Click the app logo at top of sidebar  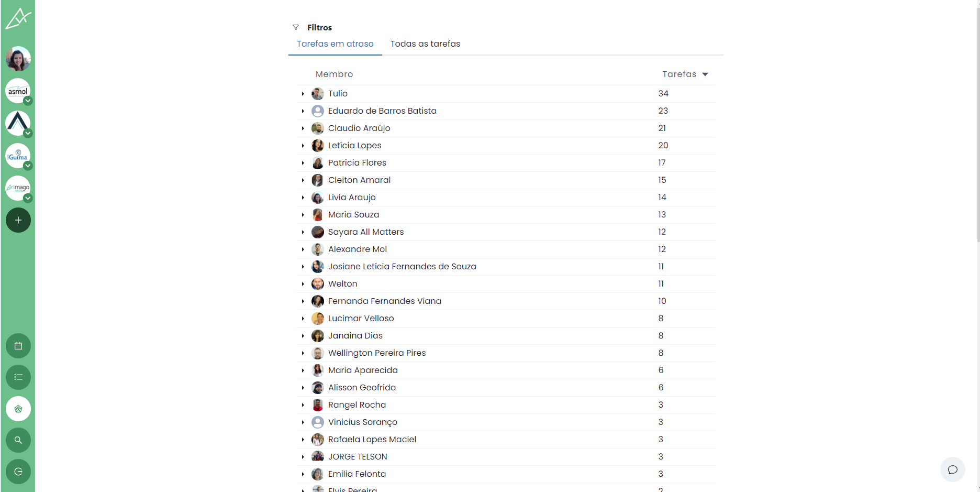click(x=18, y=18)
